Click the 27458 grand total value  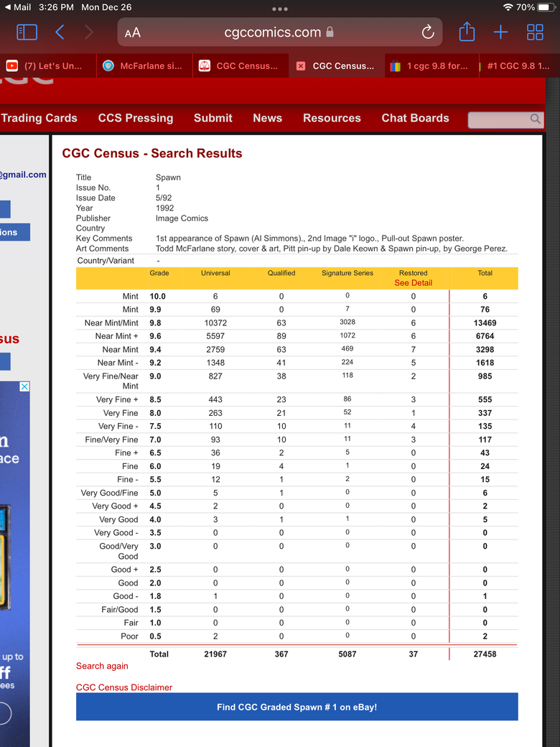485,654
